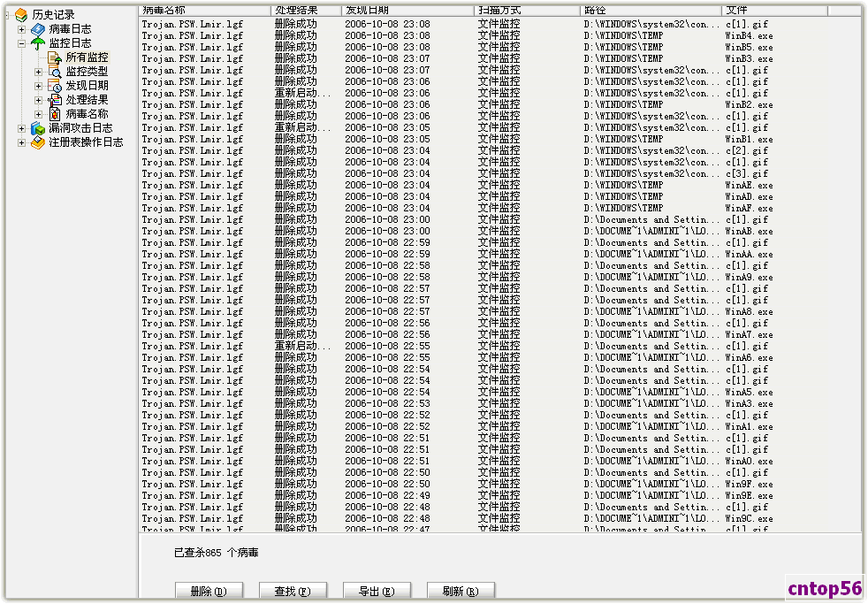The image size is (868, 604).
Task: Select the row with file c[3].gif
Action: [x=500, y=174]
